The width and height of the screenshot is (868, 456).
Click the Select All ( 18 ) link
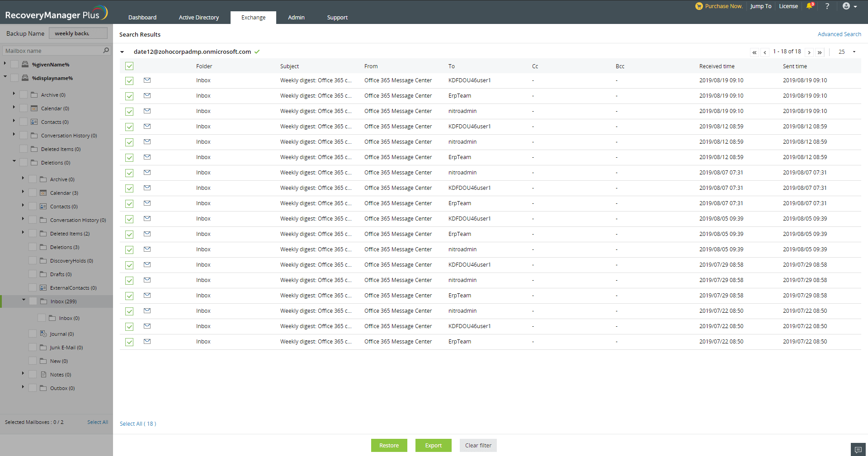(x=138, y=424)
